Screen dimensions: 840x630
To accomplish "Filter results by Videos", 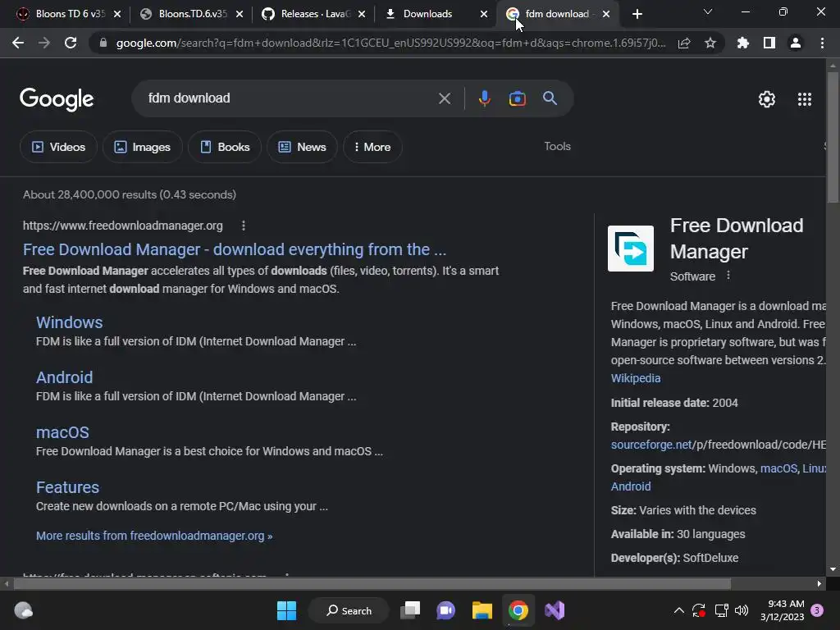I will coord(58,147).
